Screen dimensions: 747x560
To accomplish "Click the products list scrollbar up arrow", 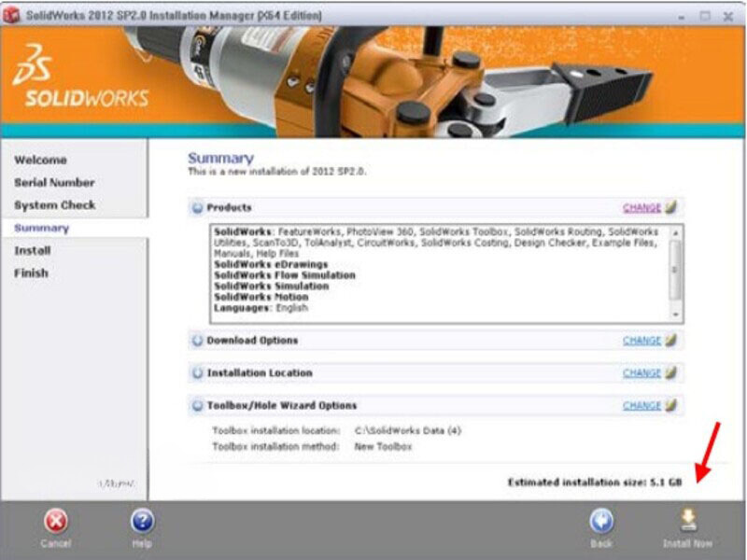I will 675,232.
